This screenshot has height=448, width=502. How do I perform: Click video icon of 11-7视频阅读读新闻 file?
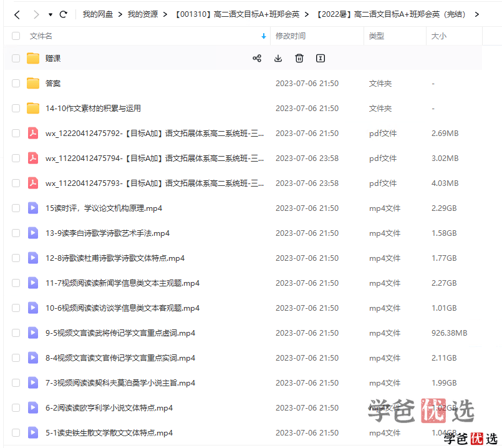pos(33,283)
